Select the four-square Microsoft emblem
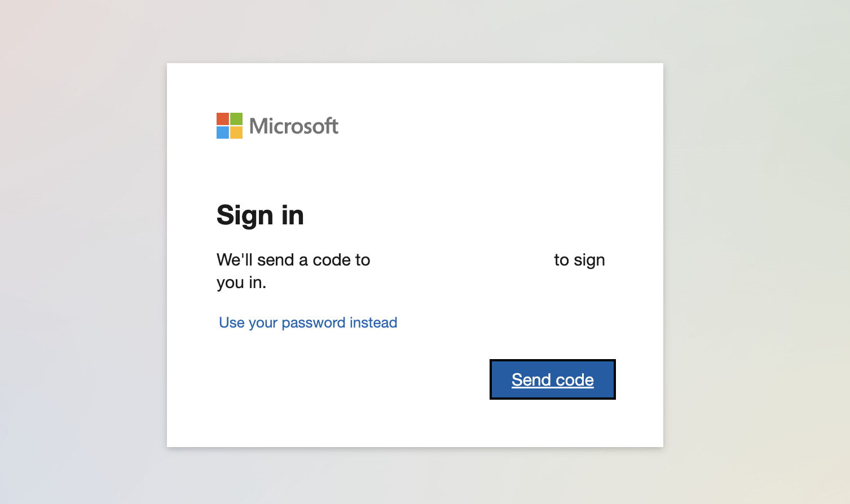The height and width of the screenshot is (504, 850). point(229,126)
